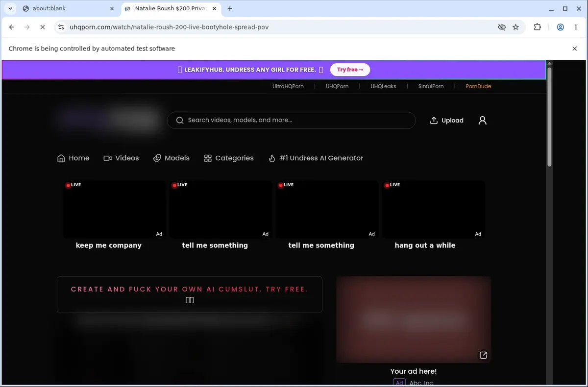
Task: Follow the UltraHQPorn top link
Action: 288,86
